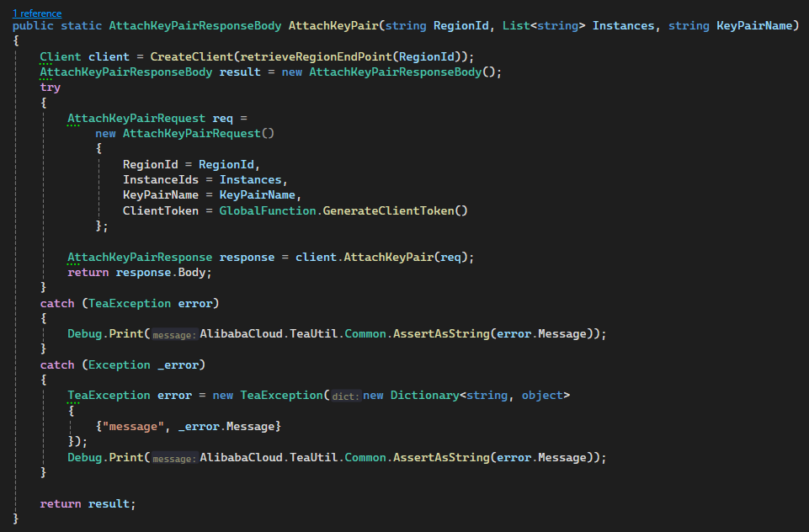The height and width of the screenshot is (532, 809).
Task: Click the 'dict:' inlay hint
Action: [345, 396]
